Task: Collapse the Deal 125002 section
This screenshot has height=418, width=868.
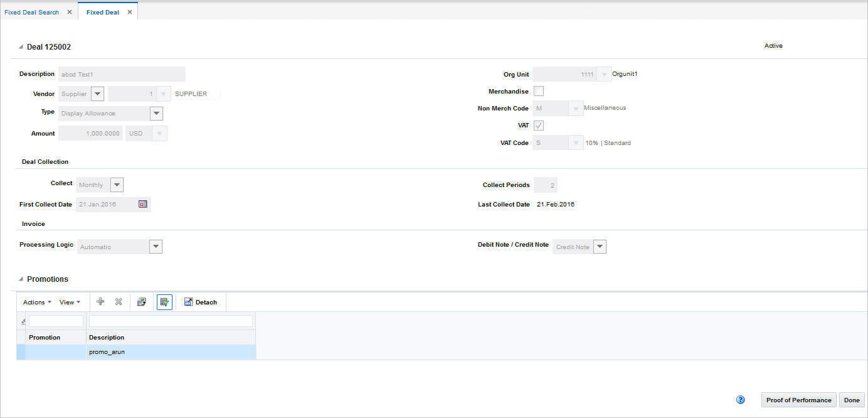Action: [20, 46]
